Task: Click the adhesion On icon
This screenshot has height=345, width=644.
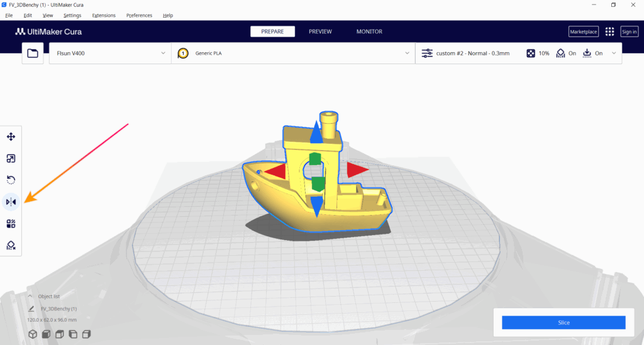Action: click(x=587, y=53)
